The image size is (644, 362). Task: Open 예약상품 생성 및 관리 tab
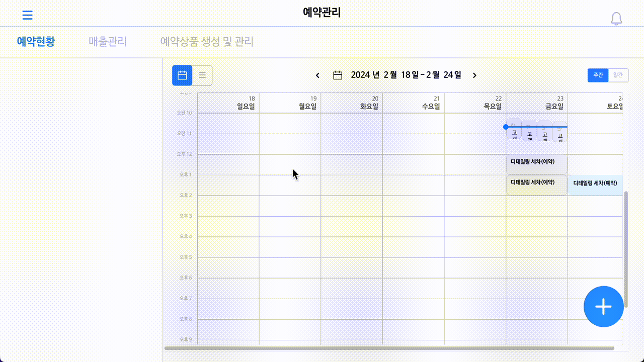click(207, 42)
